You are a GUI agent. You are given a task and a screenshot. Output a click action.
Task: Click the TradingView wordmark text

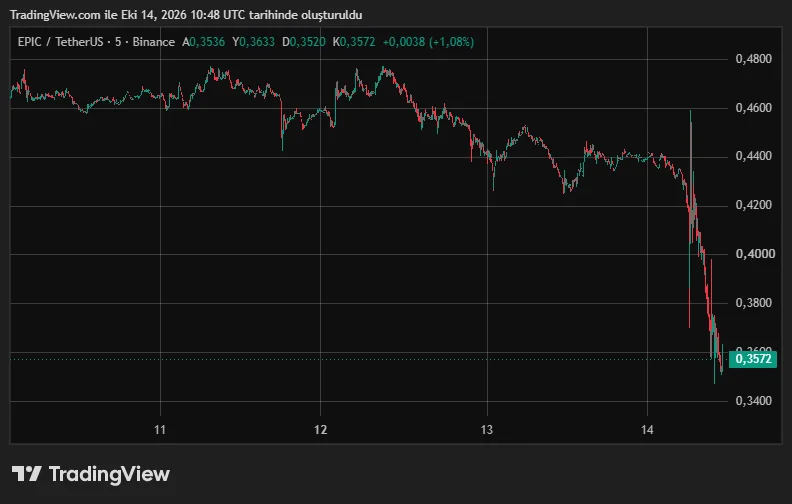coord(109,474)
